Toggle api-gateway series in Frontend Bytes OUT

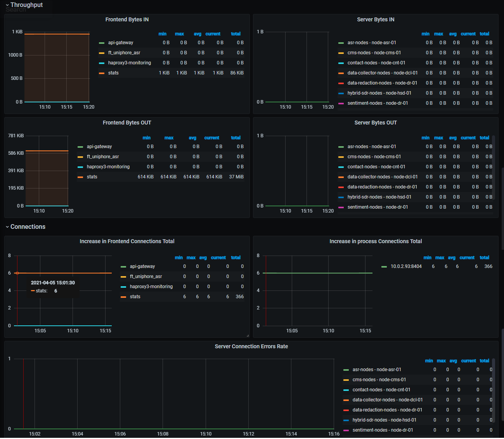click(x=99, y=147)
